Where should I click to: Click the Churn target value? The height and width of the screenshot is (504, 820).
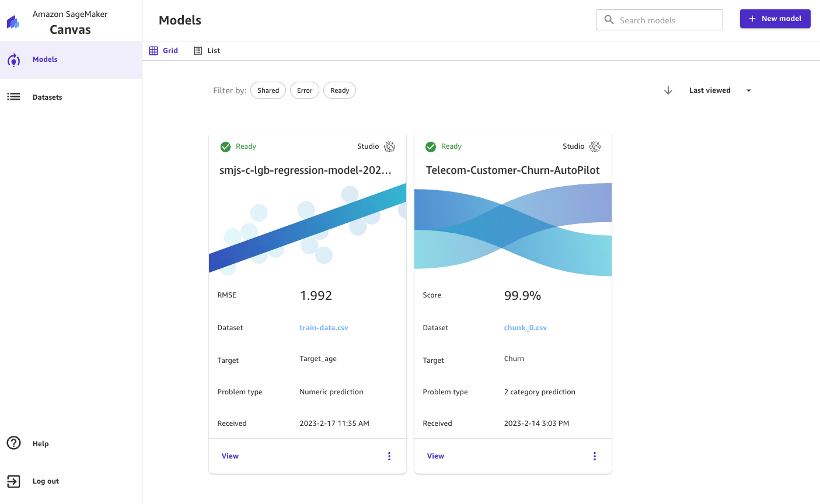pos(514,359)
